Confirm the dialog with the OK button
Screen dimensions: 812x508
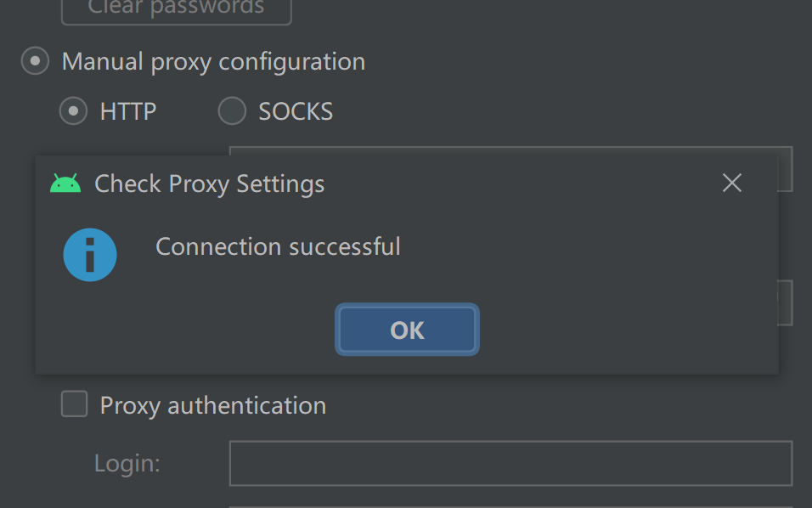407,330
